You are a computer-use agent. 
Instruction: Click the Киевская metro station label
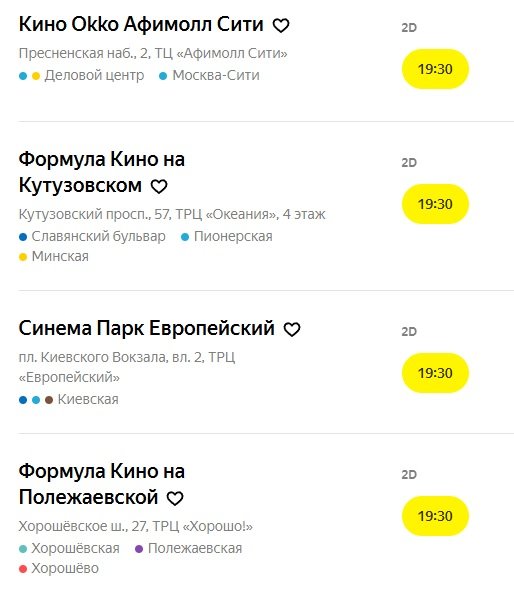(88, 399)
